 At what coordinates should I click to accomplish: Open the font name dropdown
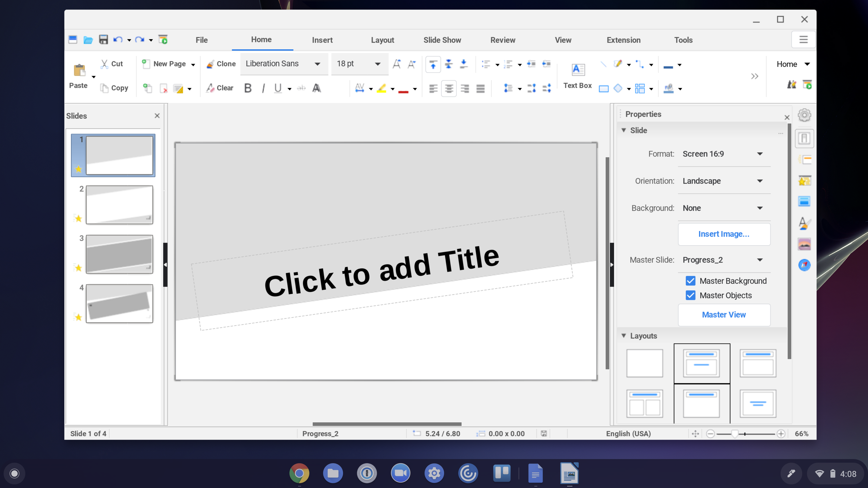point(317,64)
